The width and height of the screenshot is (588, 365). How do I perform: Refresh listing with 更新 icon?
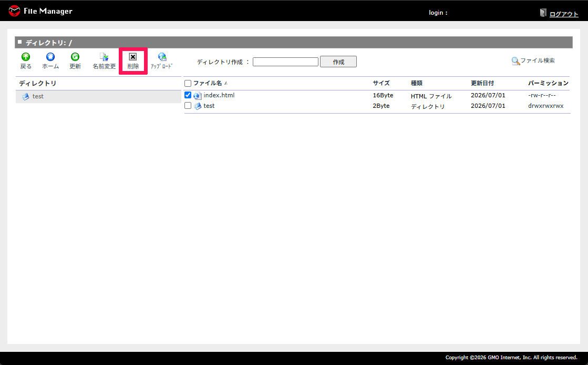(75, 57)
